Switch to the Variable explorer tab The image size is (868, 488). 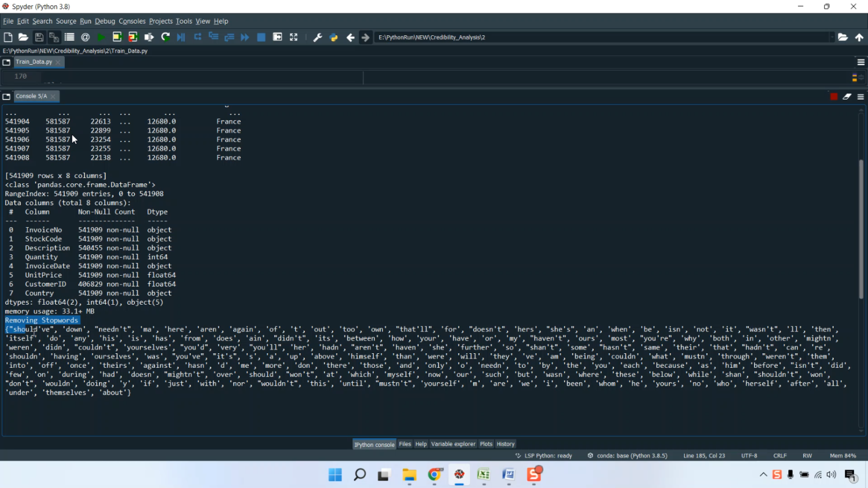click(453, 444)
